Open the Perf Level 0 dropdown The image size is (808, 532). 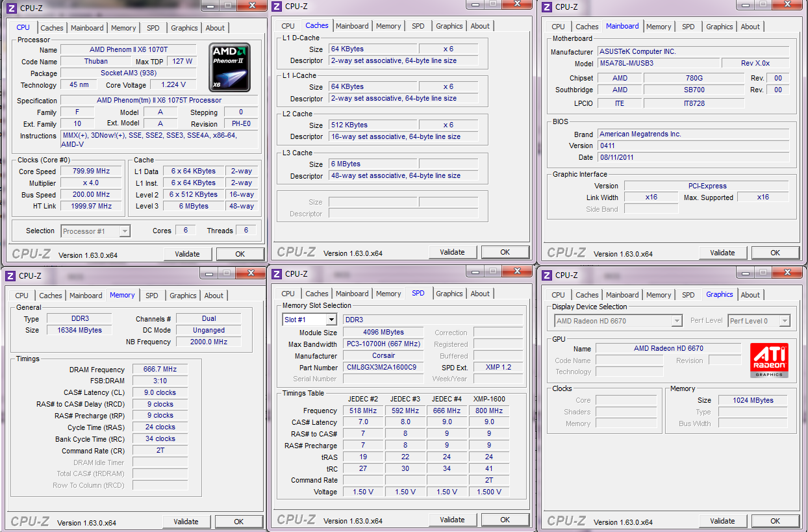point(759,321)
